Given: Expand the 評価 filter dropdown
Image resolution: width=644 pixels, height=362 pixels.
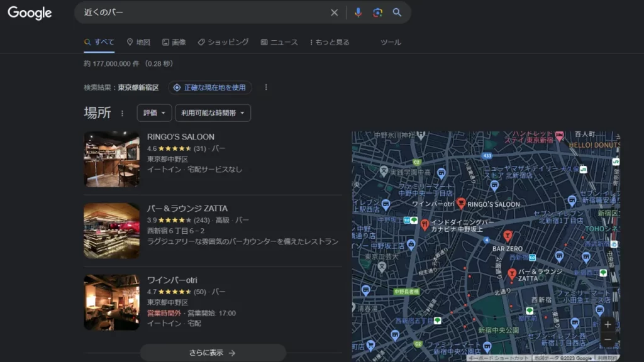Looking at the screenshot, I should click(x=154, y=113).
